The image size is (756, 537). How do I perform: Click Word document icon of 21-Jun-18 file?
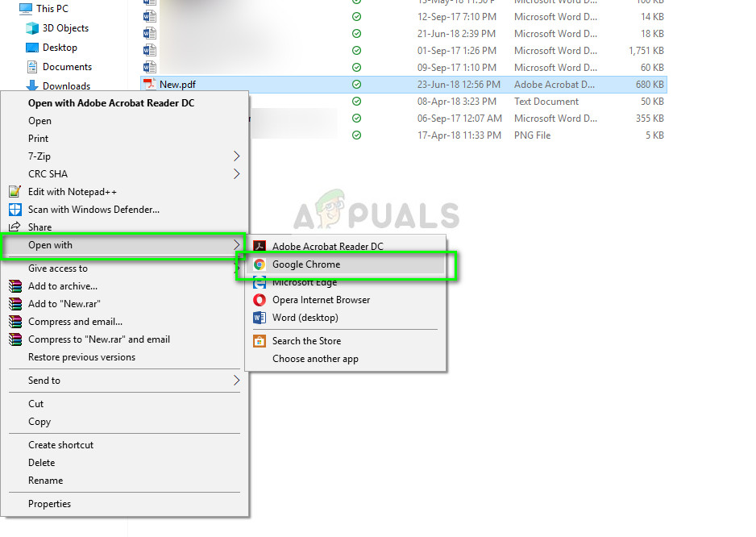(x=149, y=34)
